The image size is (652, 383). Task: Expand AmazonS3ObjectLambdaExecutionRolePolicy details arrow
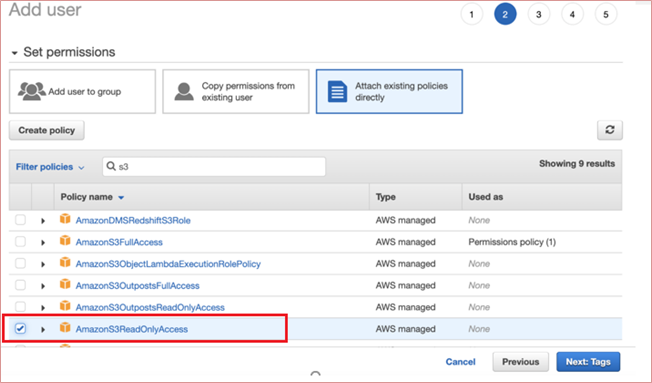pyautogui.click(x=43, y=264)
